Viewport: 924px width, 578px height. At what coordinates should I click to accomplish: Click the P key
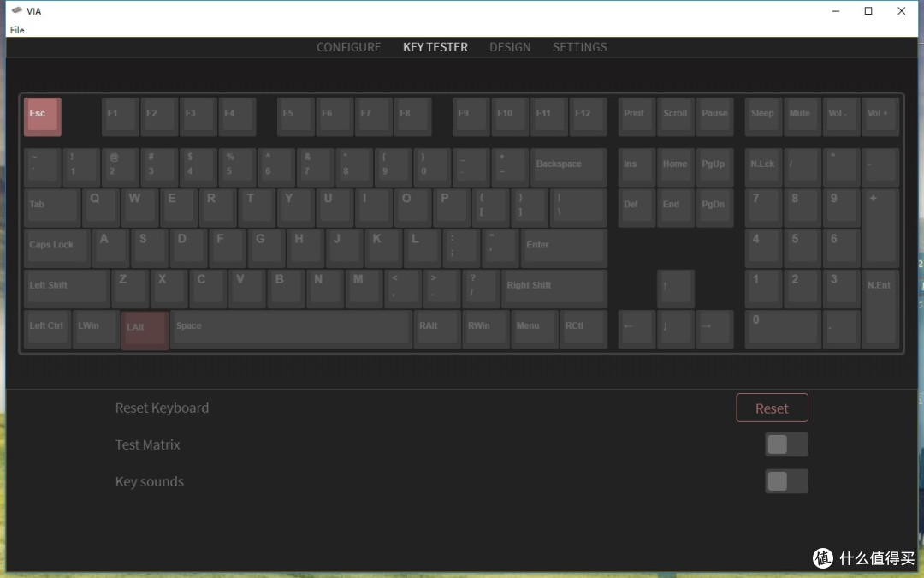452,208
